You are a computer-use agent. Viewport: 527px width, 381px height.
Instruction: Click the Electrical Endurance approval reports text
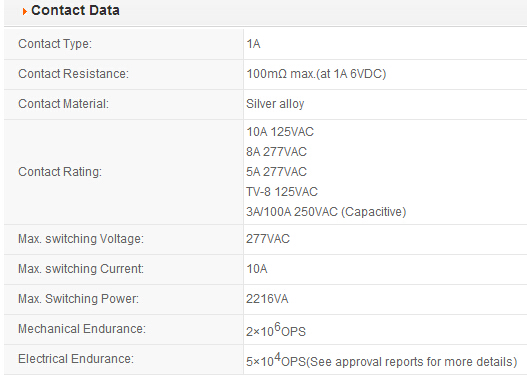[x=412, y=362]
